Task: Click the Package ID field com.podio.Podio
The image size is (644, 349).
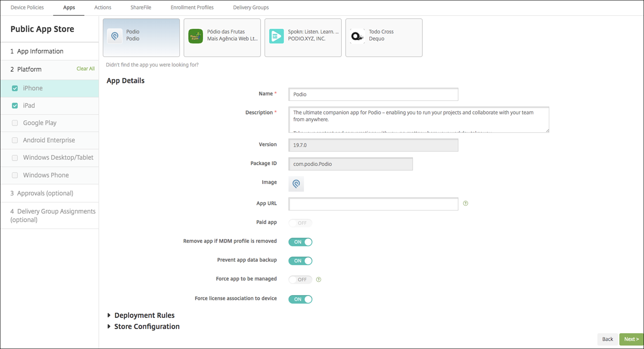Action: pos(351,164)
